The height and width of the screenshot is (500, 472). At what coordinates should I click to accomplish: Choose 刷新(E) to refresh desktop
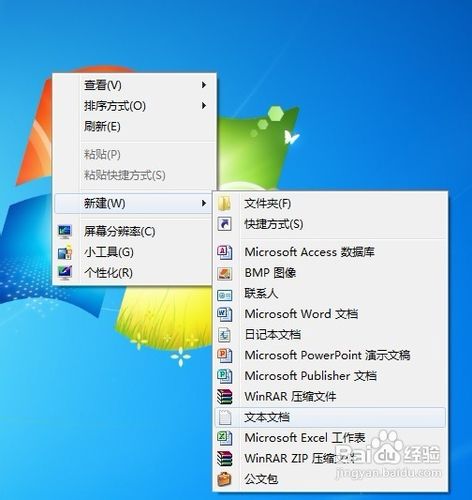(134, 126)
